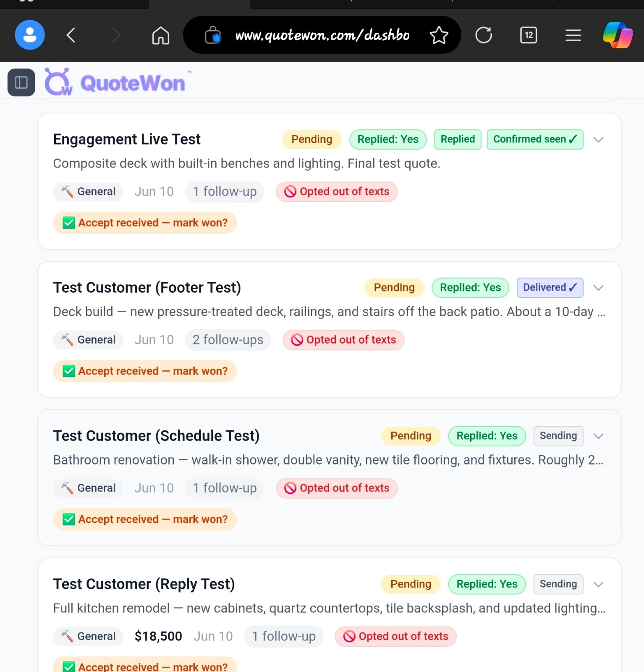
Task: Click the Sending badge on Reply Test
Action: (558, 584)
